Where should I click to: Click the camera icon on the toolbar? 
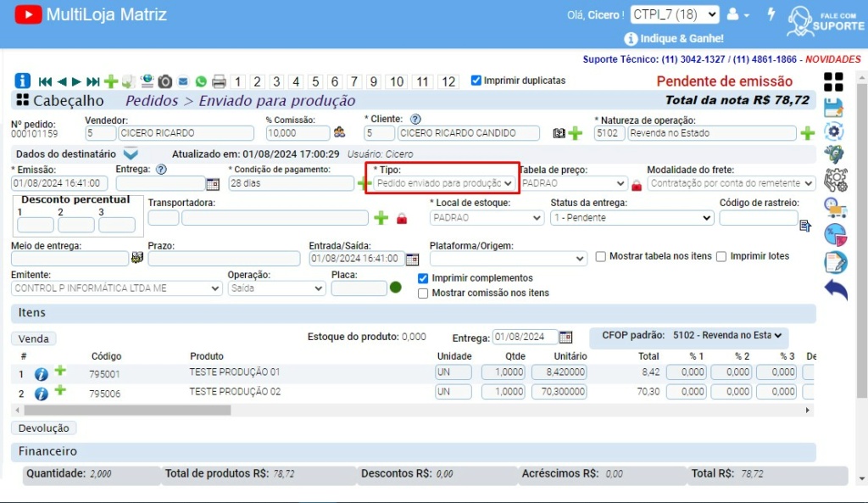[164, 81]
